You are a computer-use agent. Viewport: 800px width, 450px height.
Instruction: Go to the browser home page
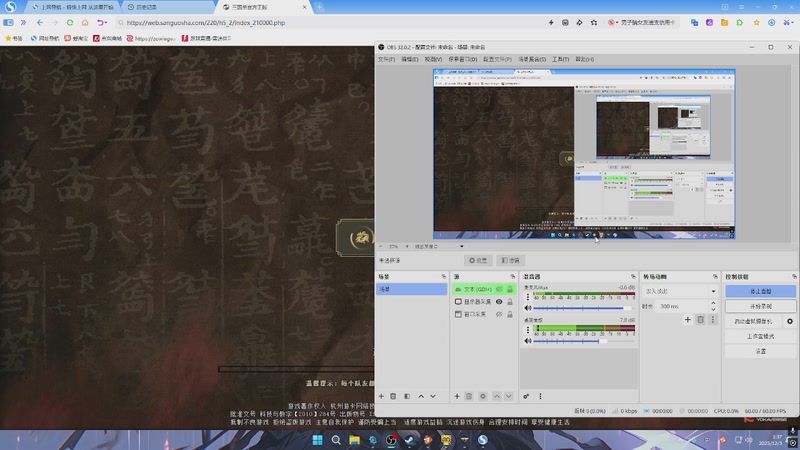click(x=85, y=22)
